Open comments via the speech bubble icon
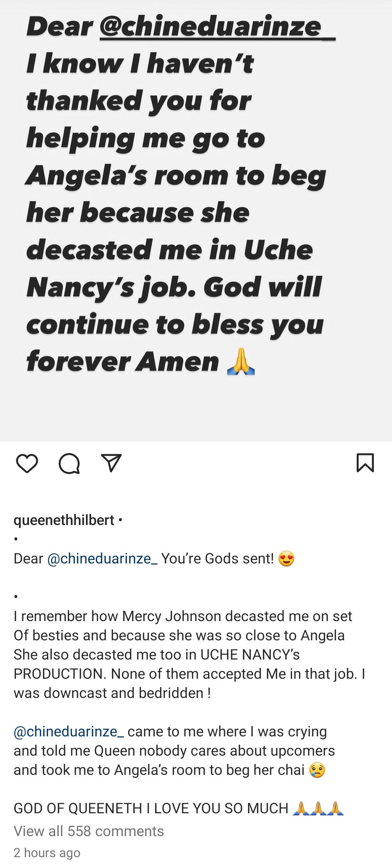The height and width of the screenshot is (868, 392). (x=69, y=463)
